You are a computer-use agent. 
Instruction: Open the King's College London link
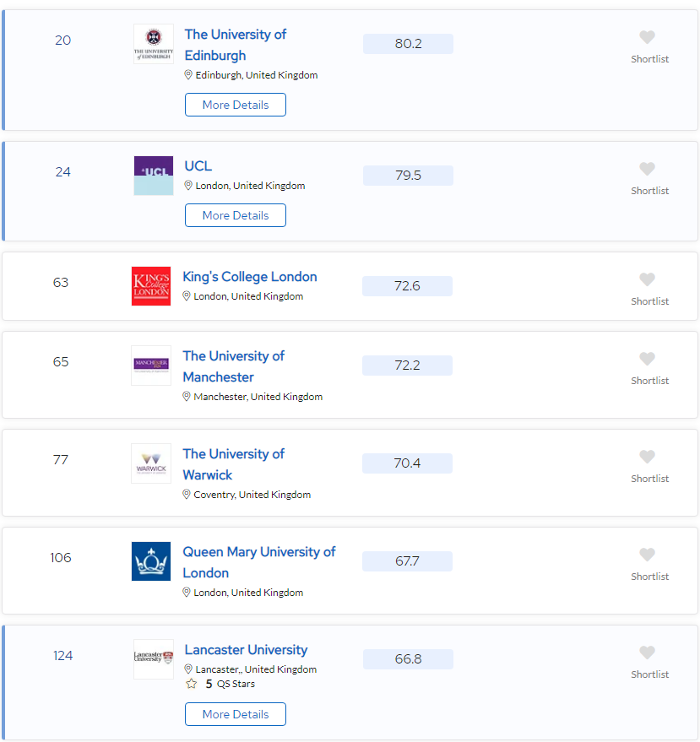coord(250,277)
